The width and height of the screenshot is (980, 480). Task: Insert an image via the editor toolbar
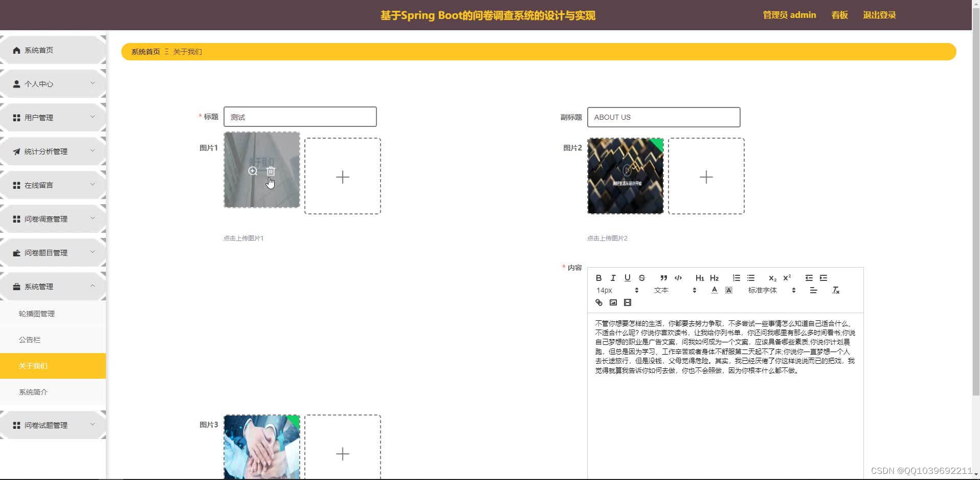click(x=613, y=302)
